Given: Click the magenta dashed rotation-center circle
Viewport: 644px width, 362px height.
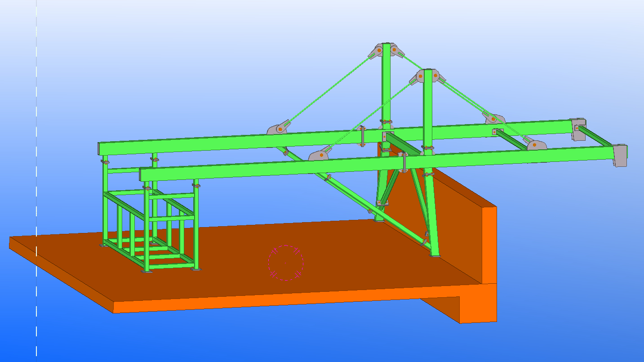Looking at the screenshot, I should coord(286,263).
